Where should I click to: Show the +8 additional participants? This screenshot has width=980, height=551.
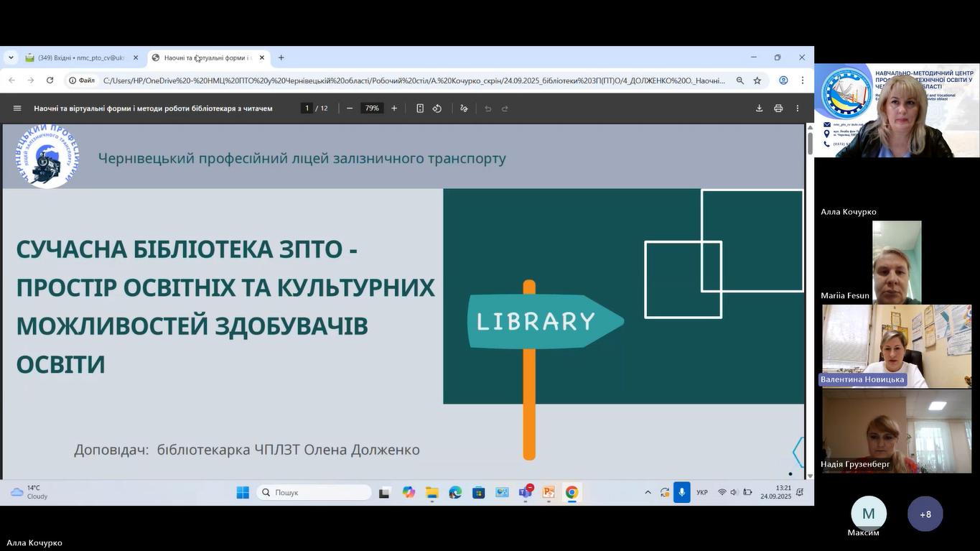[x=925, y=514]
